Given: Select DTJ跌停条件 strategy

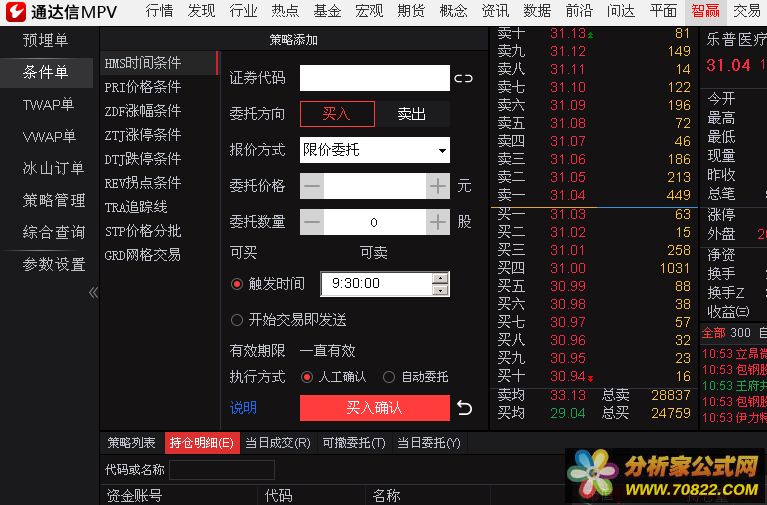Looking at the screenshot, I should (x=143, y=159).
